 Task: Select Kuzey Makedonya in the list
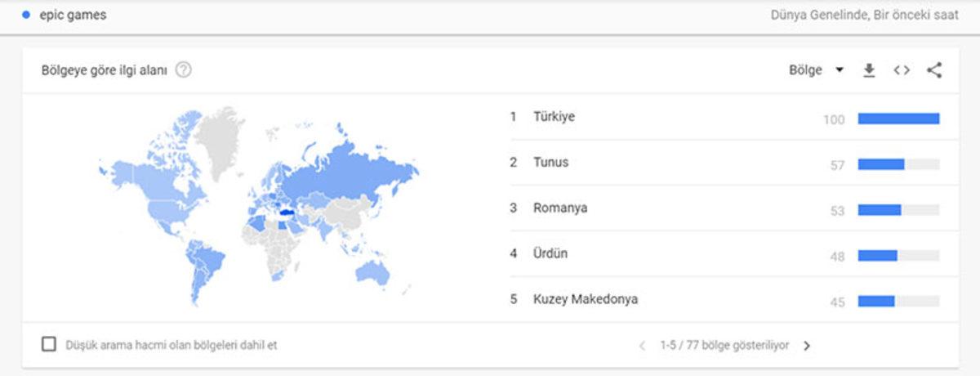click(x=585, y=300)
